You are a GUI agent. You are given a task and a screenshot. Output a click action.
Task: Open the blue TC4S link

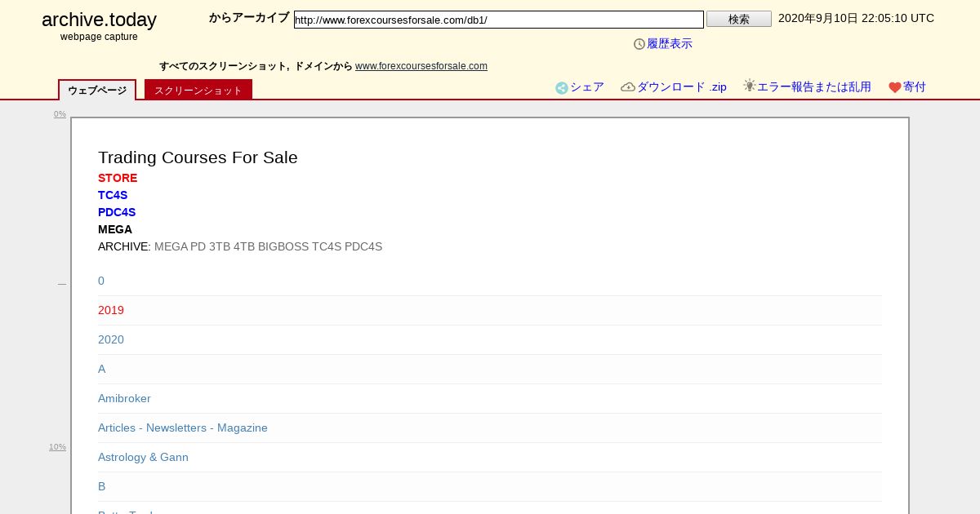113,195
